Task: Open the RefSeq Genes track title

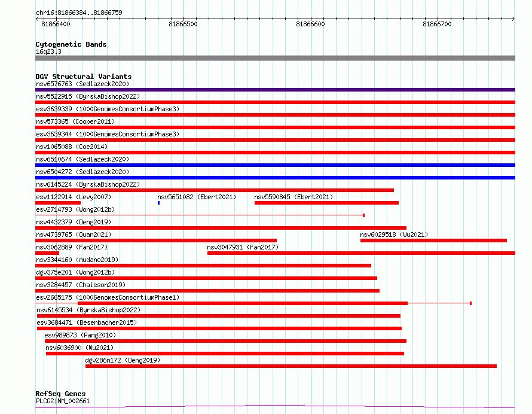Action: [60, 394]
